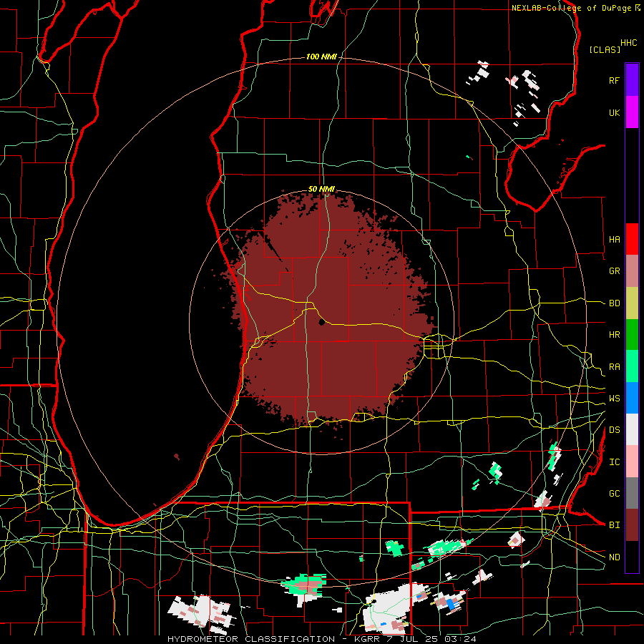
Task: Click the GR legend label
Action: click(614, 271)
